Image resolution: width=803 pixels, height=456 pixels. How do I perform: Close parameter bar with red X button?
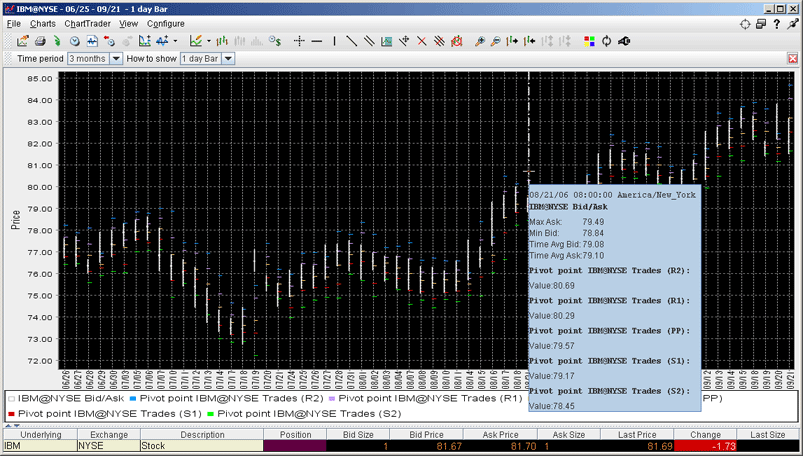[793, 58]
